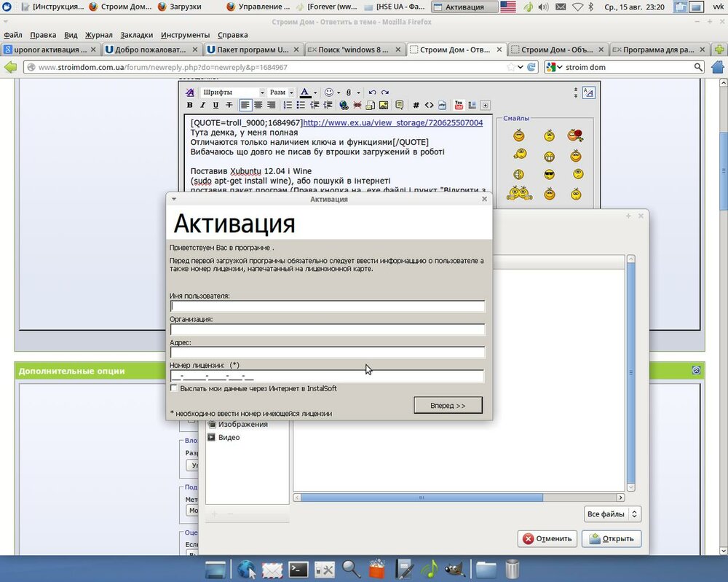Image resolution: width=728 pixels, height=582 pixels.
Task: Toggle bold formatting in the post editor
Action: point(191,106)
